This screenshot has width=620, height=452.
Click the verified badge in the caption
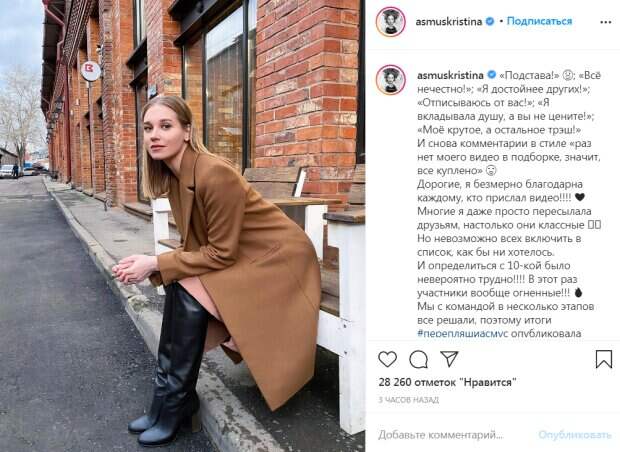pos(492,75)
